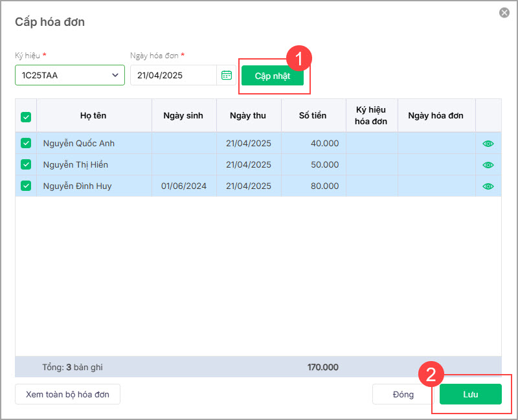Toggle the select-all header checkbox
518x420 pixels.
coord(26,117)
